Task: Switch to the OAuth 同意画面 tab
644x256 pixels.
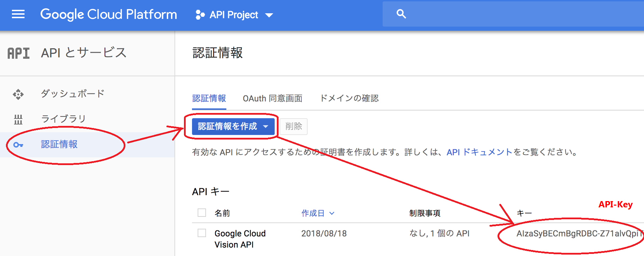Action: (273, 98)
